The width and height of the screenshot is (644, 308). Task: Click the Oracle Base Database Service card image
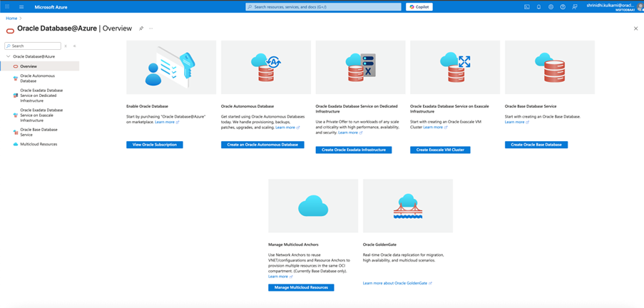[x=550, y=67]
